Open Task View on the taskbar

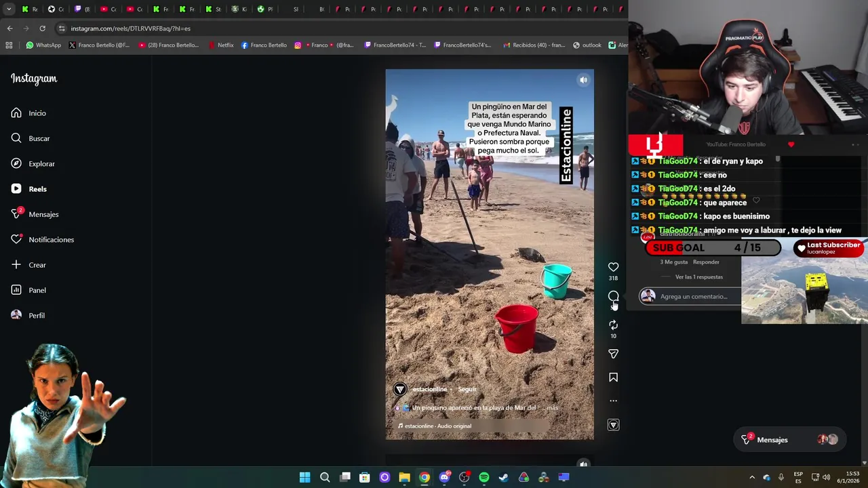point(345,477)
